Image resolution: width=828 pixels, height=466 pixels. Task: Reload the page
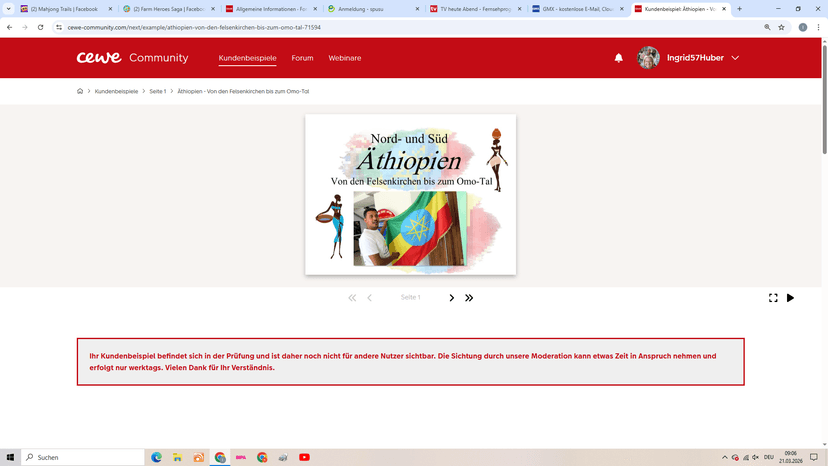[40, 27]
